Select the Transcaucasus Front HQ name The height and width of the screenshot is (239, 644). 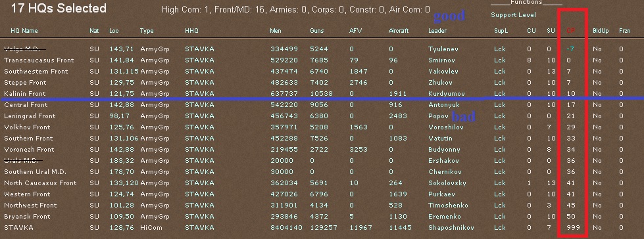click(39, 60)
